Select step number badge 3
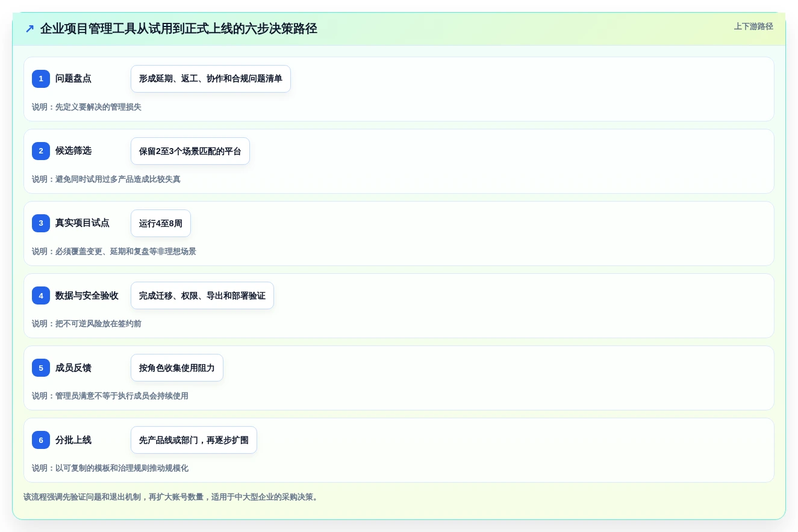This screenshot has width=798, height=532. coord(41,223)
